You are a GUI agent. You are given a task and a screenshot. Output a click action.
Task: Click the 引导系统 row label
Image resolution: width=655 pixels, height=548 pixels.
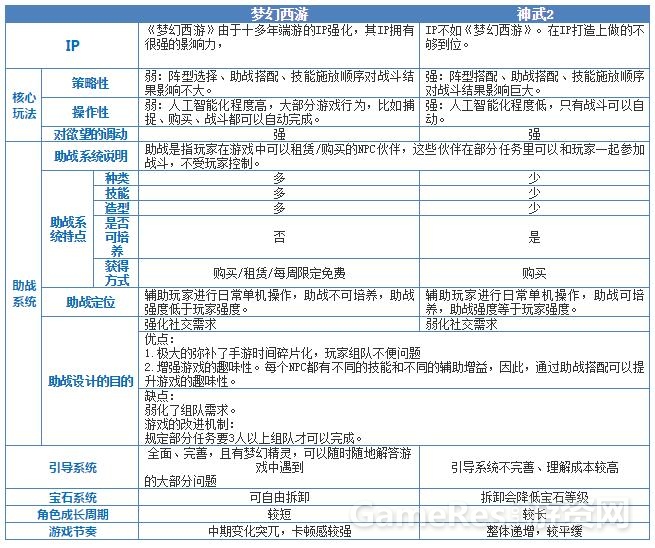(x=72, y=467)
